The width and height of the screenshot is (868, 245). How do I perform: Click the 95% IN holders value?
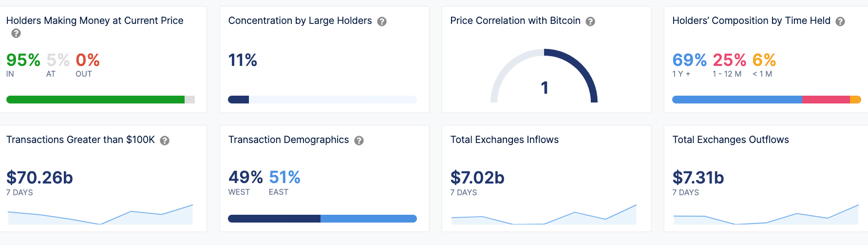point(23,61)
